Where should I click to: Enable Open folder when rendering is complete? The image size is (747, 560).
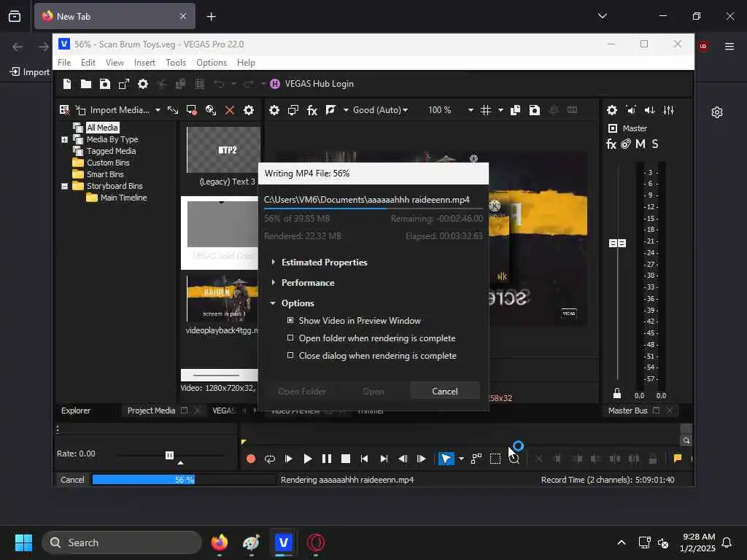(290, 338)
